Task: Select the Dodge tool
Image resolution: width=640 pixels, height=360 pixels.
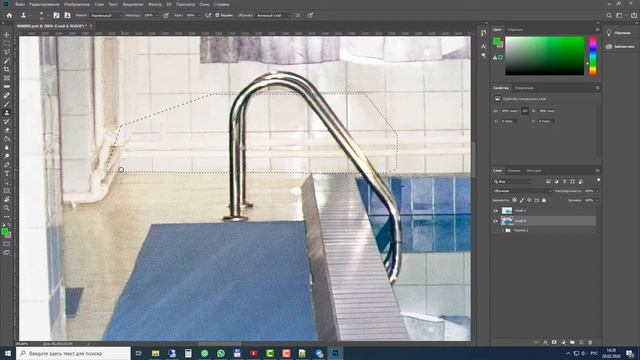Action: tap(7, 156)
